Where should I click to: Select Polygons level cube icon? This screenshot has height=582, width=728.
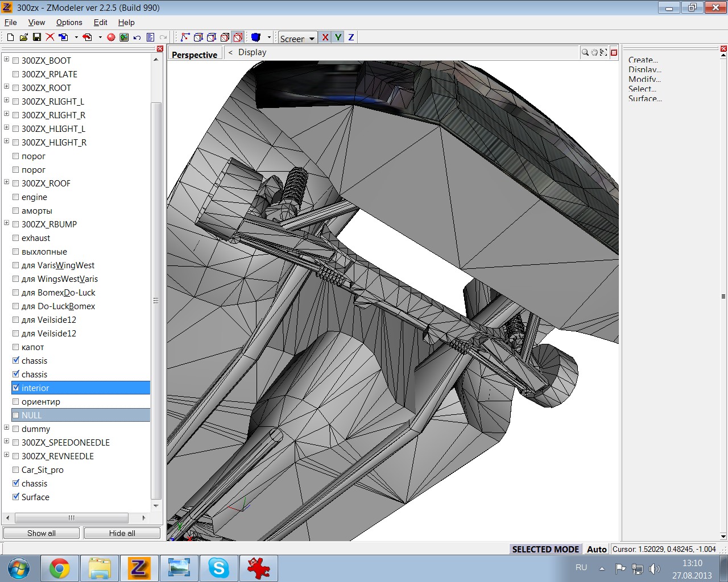pos(225,37)
